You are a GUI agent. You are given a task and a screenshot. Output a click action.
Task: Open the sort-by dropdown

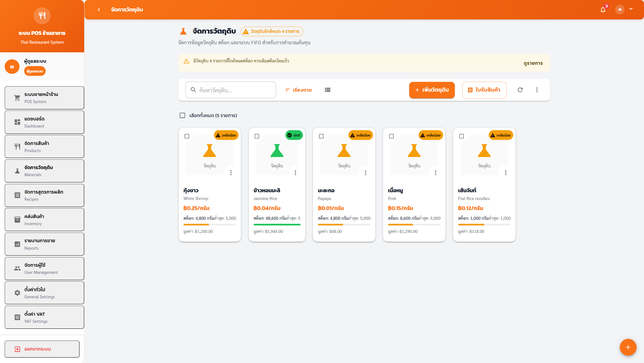(299, 90)
